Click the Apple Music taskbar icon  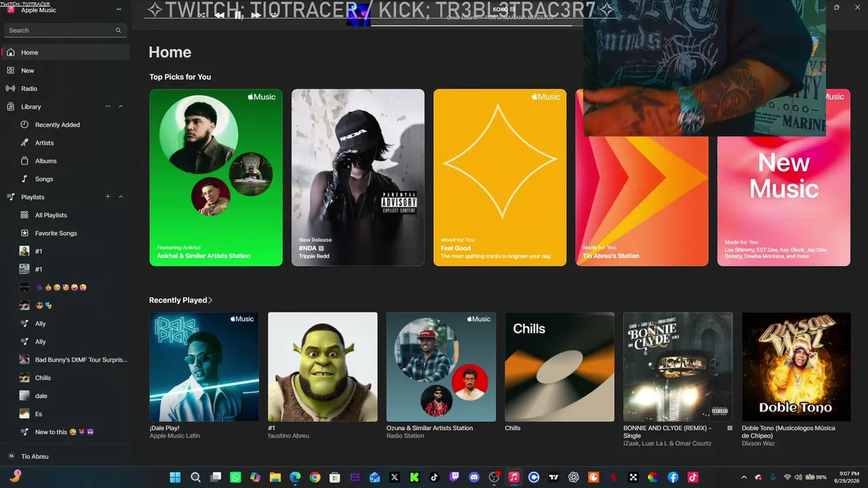click(x=514, y=477)
